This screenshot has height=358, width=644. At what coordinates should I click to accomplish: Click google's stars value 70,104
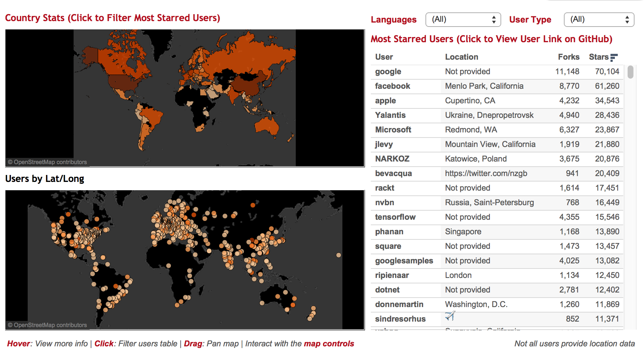607,72
